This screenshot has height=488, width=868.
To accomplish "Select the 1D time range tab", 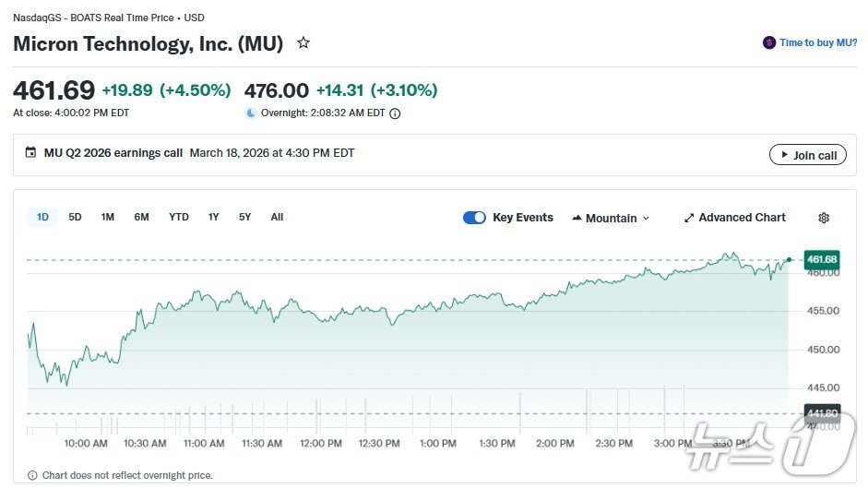I will [x=42, y=217].
